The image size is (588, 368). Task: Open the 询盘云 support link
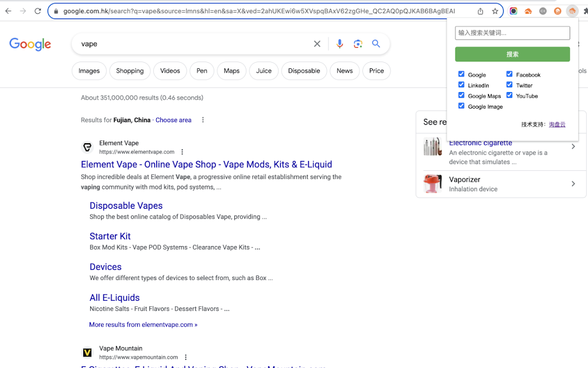tap(557, 124)
